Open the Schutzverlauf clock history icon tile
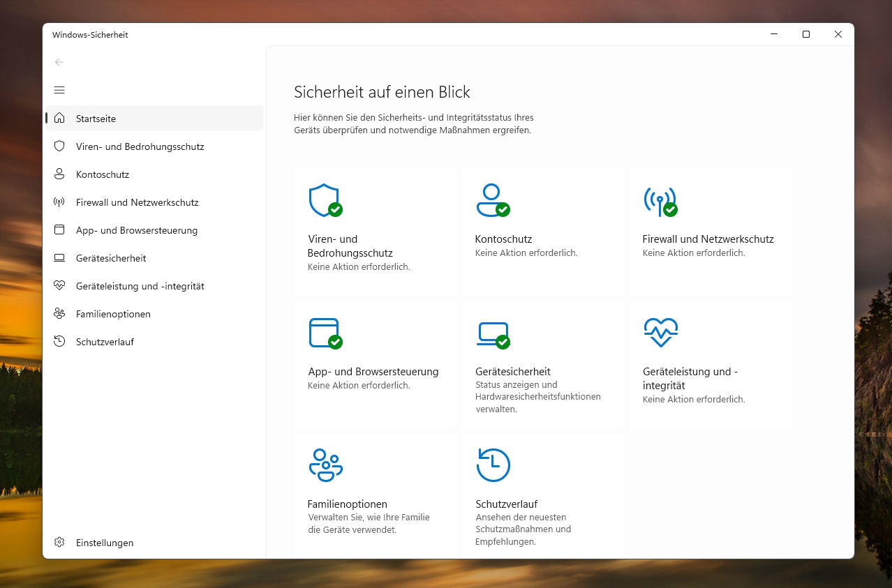This screenshot has height=588, width=892. click(493, 465)
